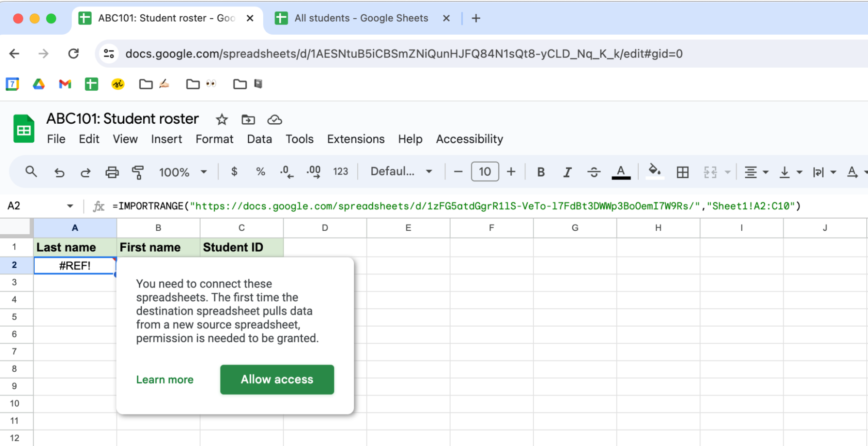Open the Format menu
The width and height of the screenshot is (868, 446).
pos(215,139)
